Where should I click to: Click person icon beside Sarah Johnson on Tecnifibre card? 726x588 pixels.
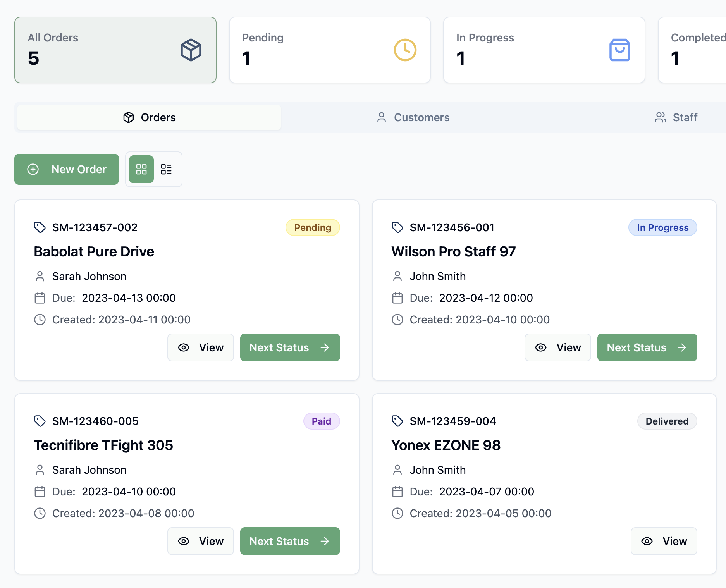click(40, 470)
